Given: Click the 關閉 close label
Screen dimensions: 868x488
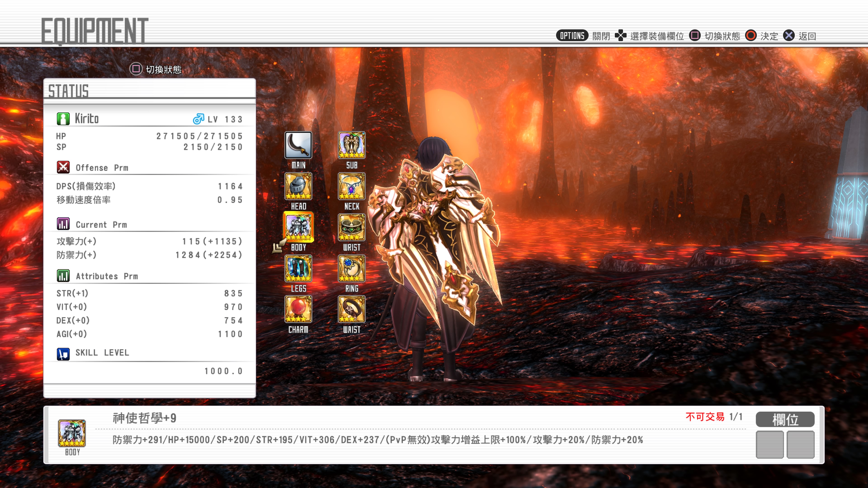Looking at the screenshot, I should pos(601,36).
